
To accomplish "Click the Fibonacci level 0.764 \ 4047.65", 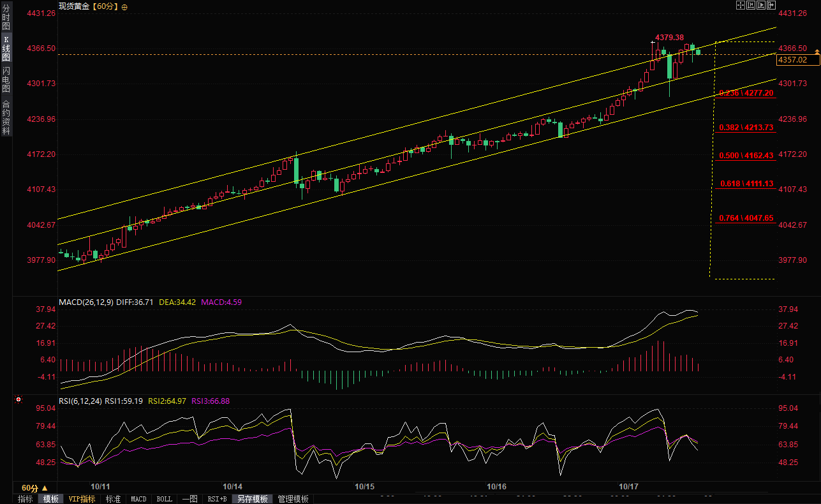I will [746, 218].
